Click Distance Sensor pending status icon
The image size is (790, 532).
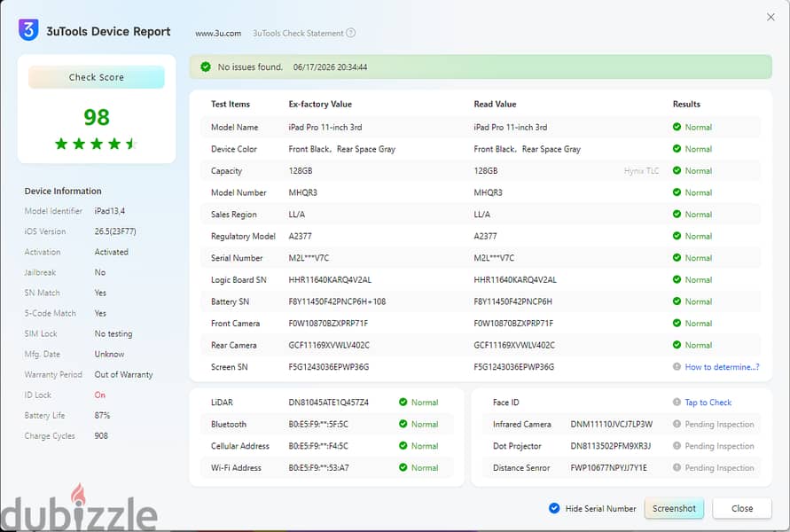[x=677, y=467]
